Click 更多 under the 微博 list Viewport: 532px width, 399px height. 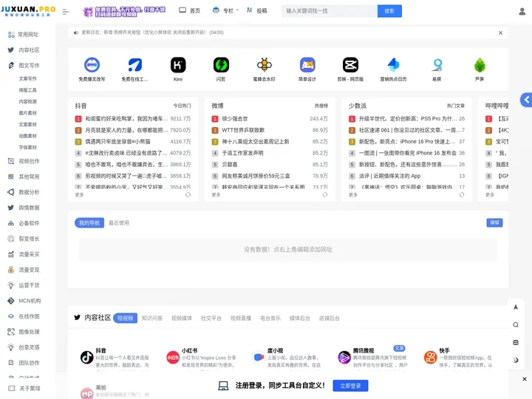coord(216,195)
